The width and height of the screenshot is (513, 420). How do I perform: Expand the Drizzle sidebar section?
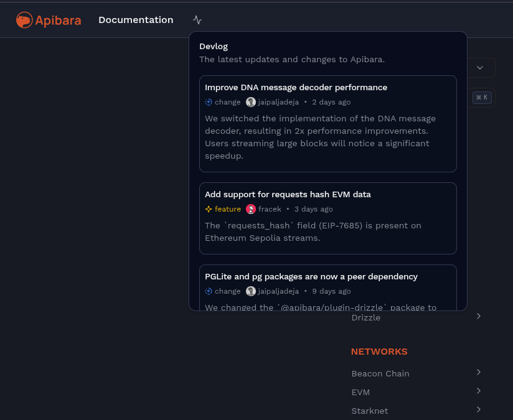[479, 316]
